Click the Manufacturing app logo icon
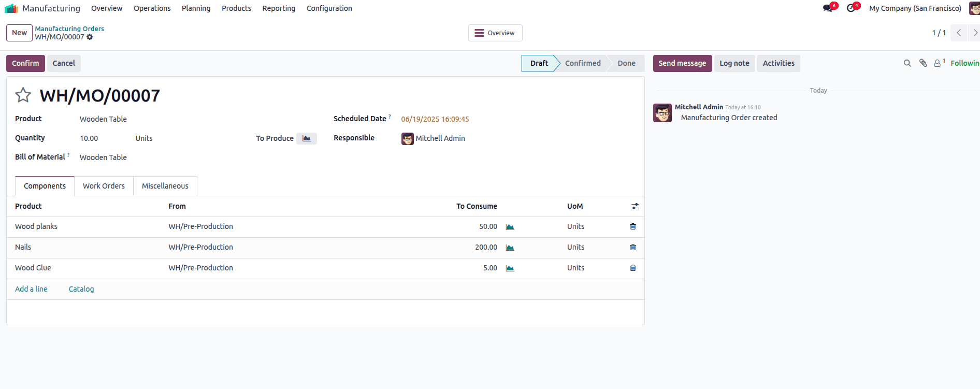 tap(11, 8)
